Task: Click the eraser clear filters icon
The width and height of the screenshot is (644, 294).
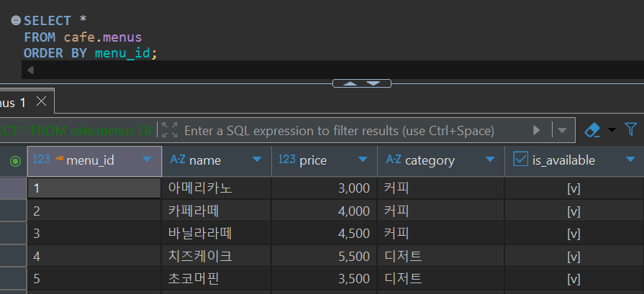Action: click(x=593, y=130)
